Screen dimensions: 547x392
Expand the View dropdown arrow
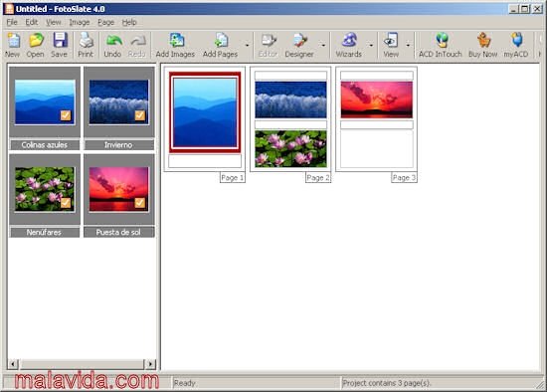(408, 46)
